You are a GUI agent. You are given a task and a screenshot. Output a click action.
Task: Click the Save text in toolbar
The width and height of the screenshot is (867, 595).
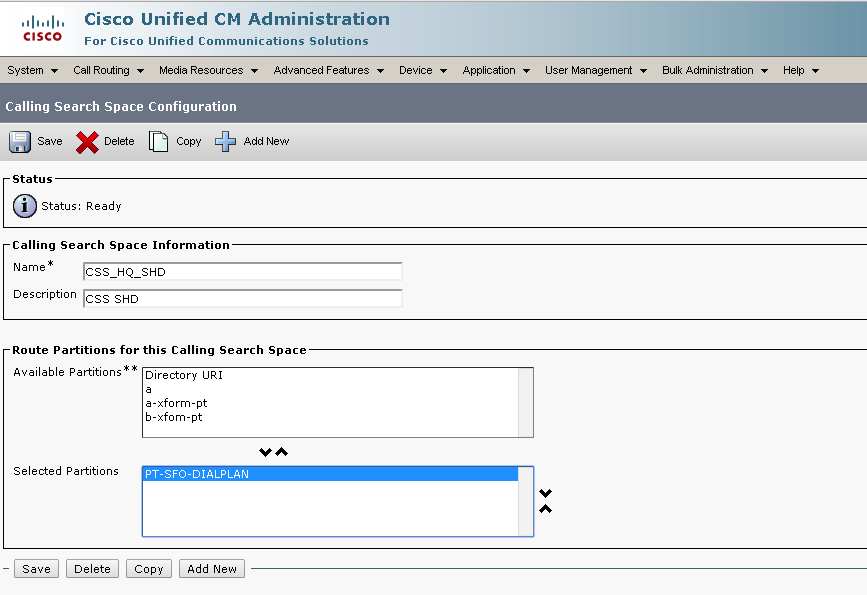click(50, 142)
